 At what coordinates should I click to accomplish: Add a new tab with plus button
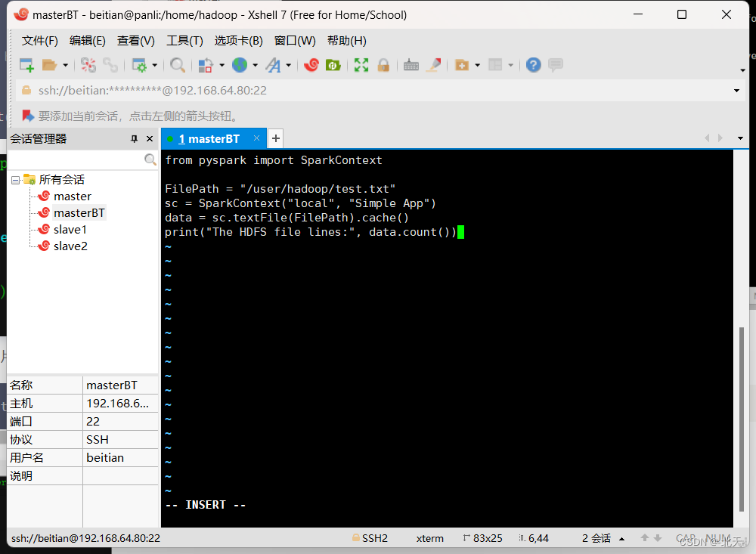275,138
